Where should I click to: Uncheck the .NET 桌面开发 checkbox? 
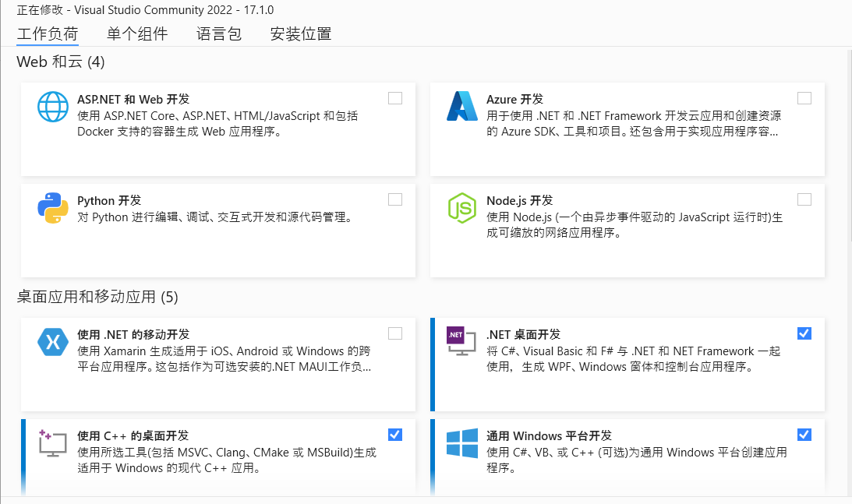804,333
